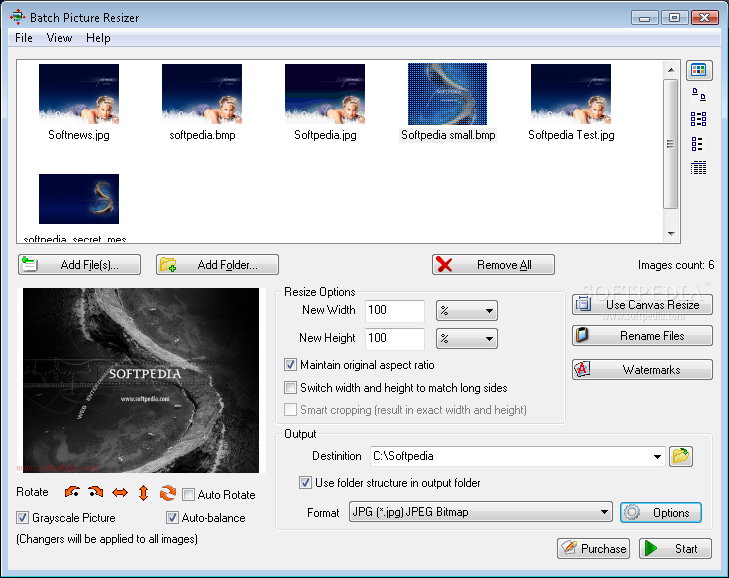Select softpedia.bmp thumbnail
Screen dimensions: 729x578
click(x=202, y=94)
